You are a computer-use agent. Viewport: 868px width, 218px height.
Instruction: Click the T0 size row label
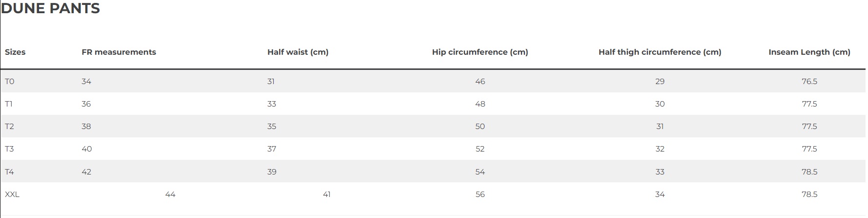[x=10, y=81]
